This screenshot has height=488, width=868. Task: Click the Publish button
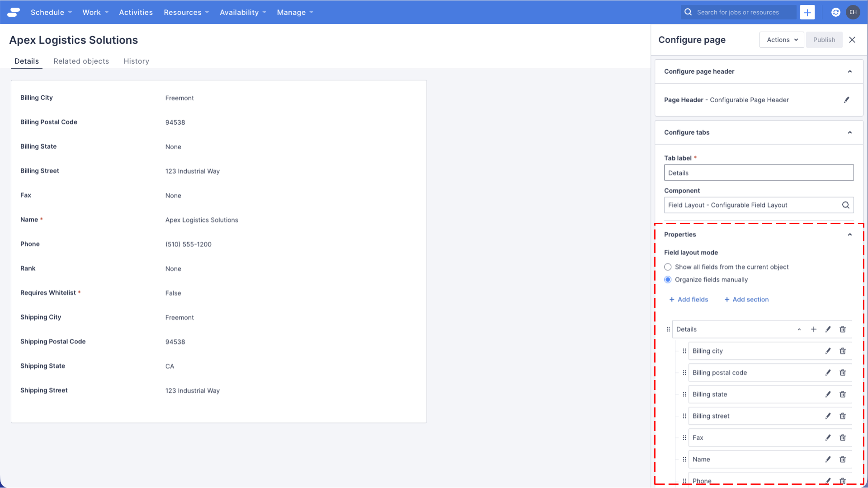(x=824, y=40)
